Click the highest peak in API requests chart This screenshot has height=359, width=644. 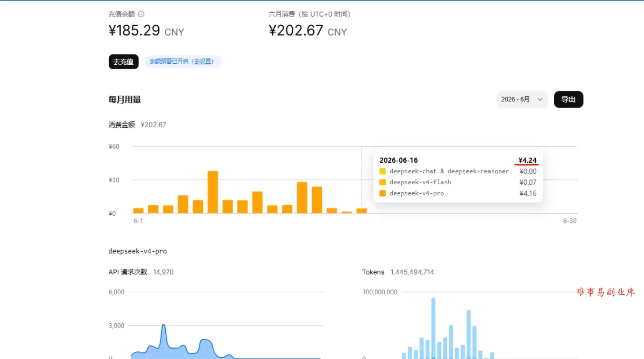[x=164, y=326]
